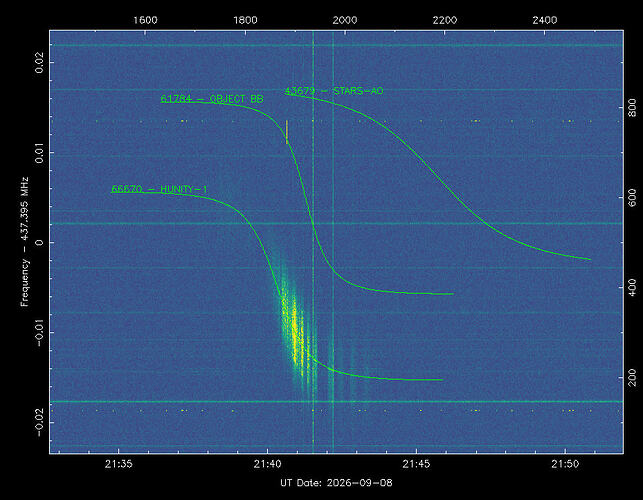Image resolution: width=643 pixels, height=500 pixels.
Task: Click the 1800 top axis label
Action: pos(245,20)
